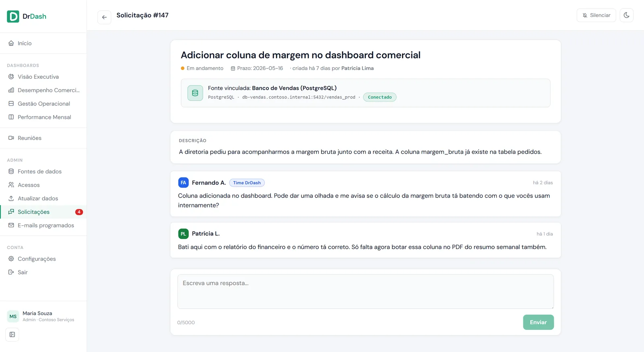Screen dimensions: 644x352
Task: Click the Desempenho Comercial chart icon
Action: tap(11, 90)
